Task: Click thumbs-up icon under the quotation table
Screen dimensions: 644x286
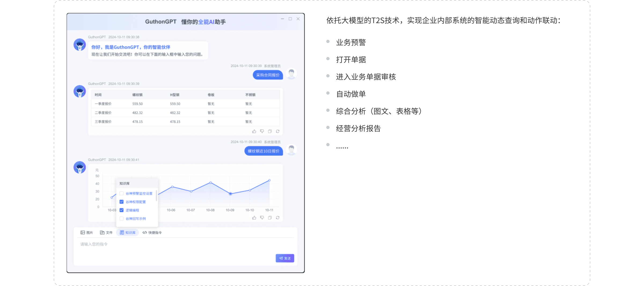Action: (254, 131)
